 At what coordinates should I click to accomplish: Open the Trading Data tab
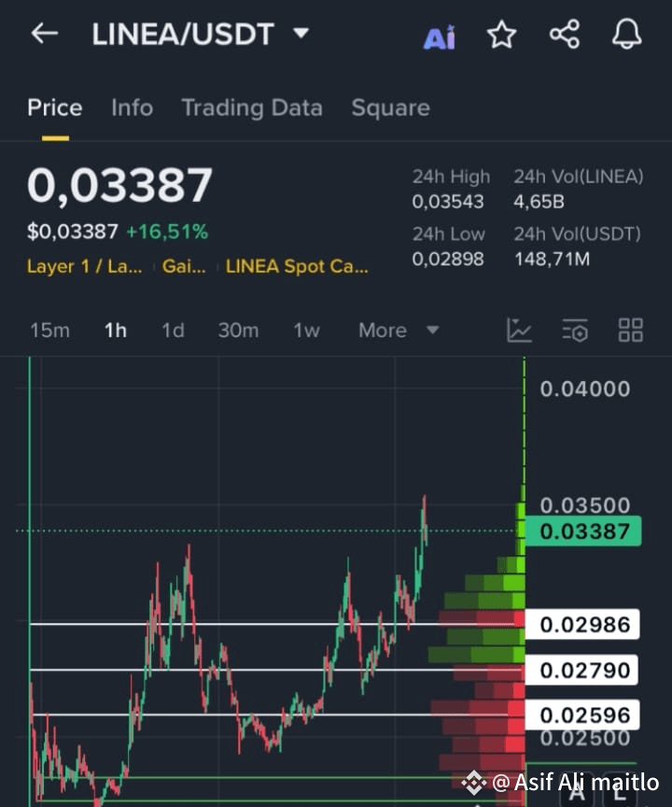[x=252, y=108]
